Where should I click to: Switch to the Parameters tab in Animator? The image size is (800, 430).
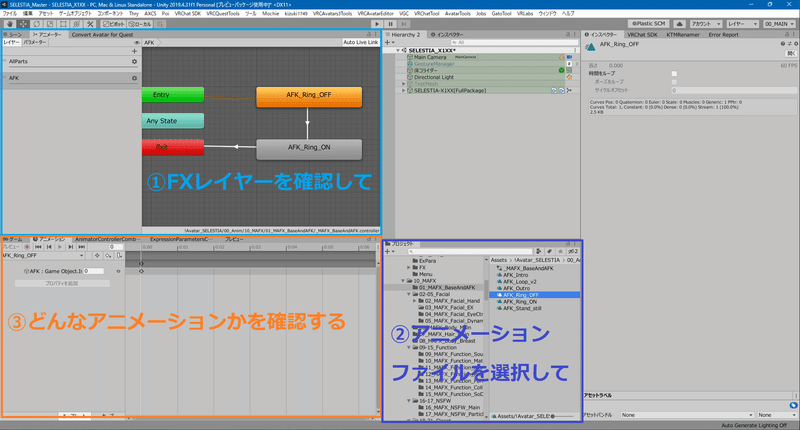point(34,42)
